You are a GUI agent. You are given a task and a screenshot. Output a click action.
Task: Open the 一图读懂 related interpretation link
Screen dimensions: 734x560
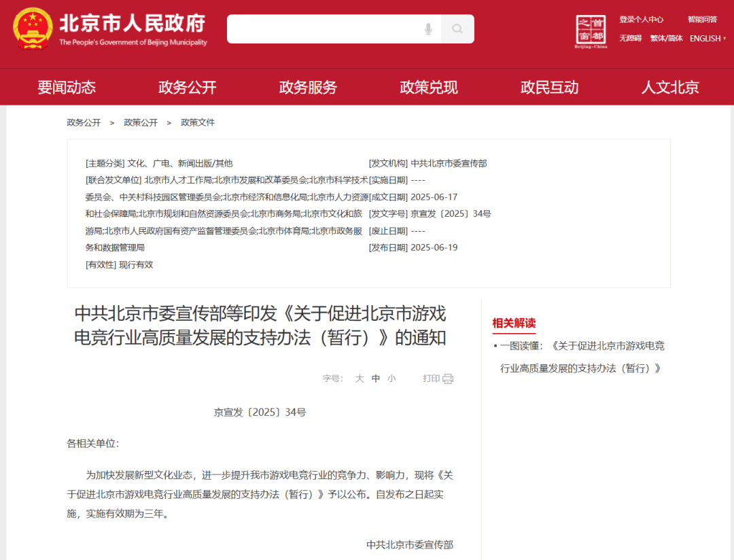pyautogui.click(x=582, y=356)
